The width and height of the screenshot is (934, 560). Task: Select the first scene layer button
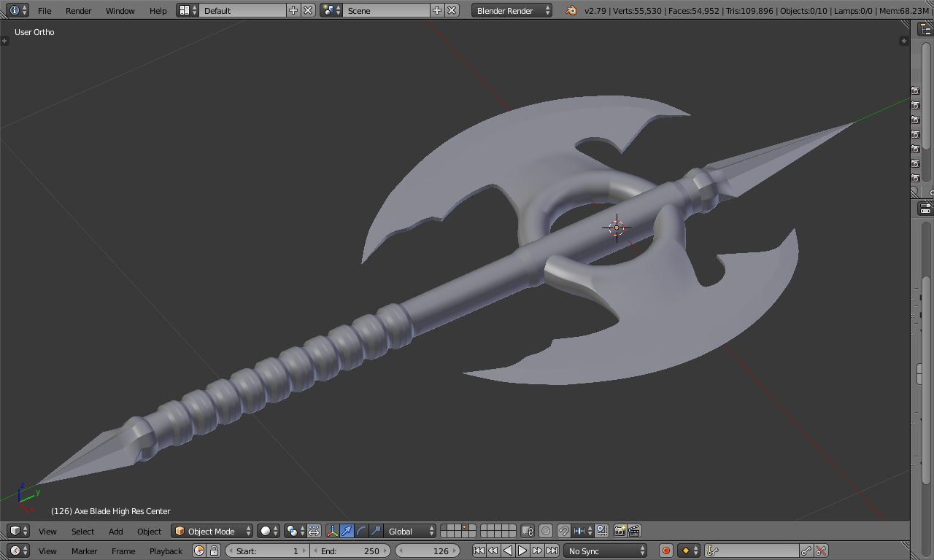(x=445, y=527)
